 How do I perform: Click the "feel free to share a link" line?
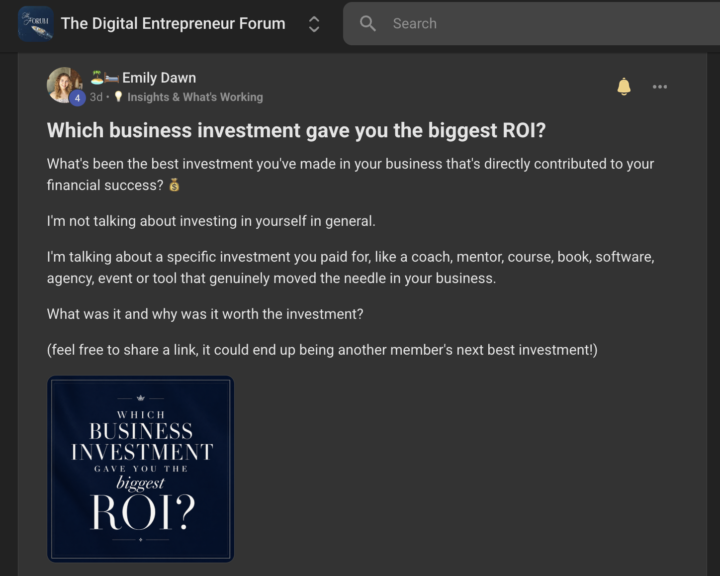[x=322, y=350]
